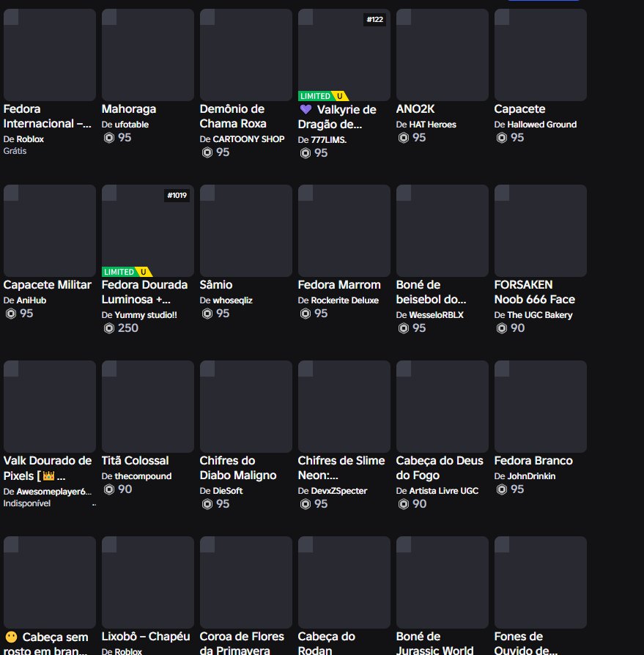The width and height of the screenshot is (644, 655).
Task: Visit creator DevxZSpecter
Action: click(339, 491)
